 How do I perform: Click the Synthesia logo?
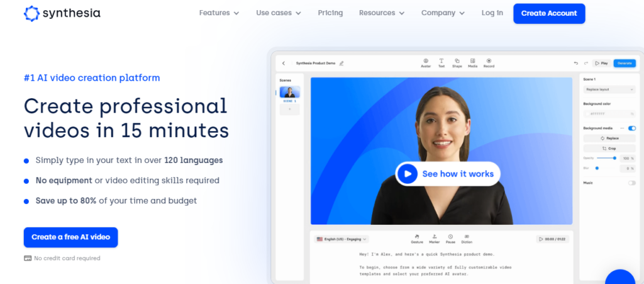pyautogui.click(x=62, y=13)
